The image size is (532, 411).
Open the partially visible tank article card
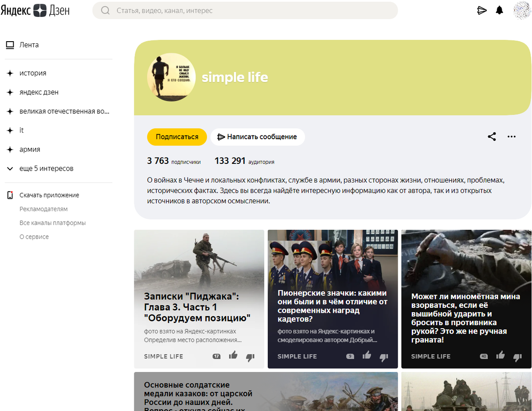[466, 392]
